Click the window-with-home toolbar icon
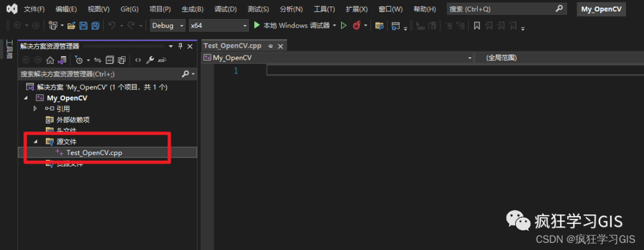The width and height of the screenshot is (644, 250). point(395,26)
